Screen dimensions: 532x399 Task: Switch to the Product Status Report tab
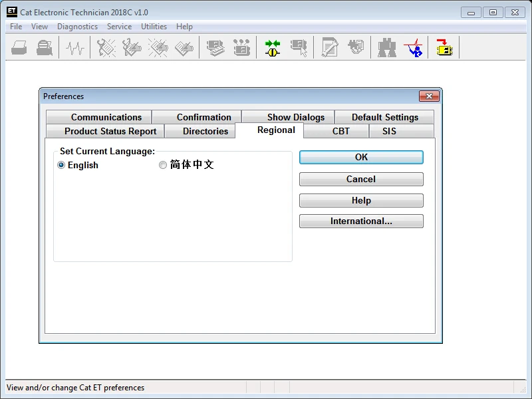pyautogui.click(x=105, y=131)
